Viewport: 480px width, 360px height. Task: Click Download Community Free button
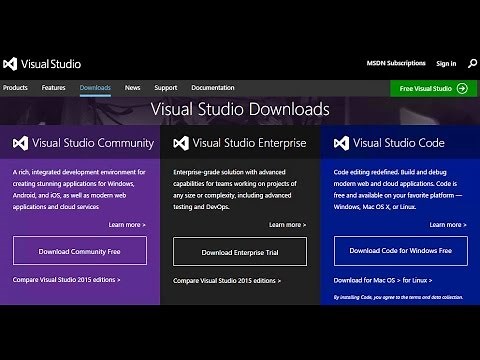tap(80, 251)
